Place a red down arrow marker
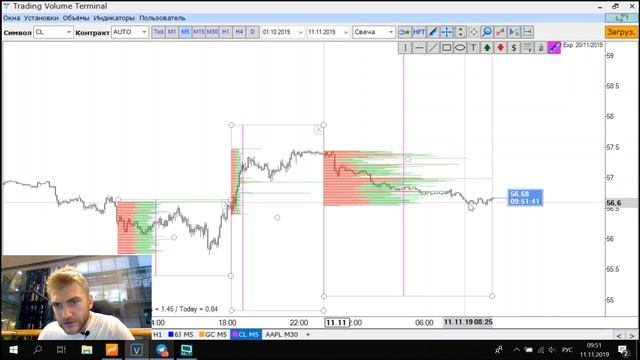640x360 pixels. coord(500,48)
